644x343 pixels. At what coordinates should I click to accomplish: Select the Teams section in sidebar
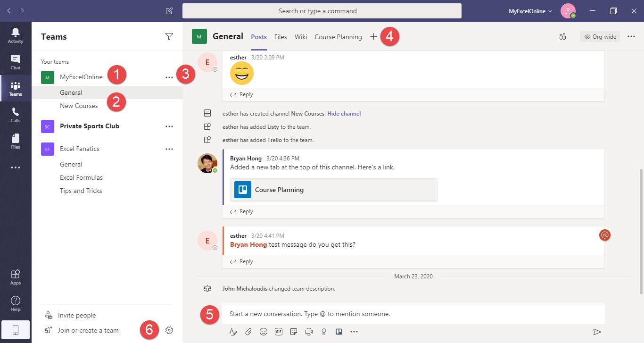click(x=16, y=88)
